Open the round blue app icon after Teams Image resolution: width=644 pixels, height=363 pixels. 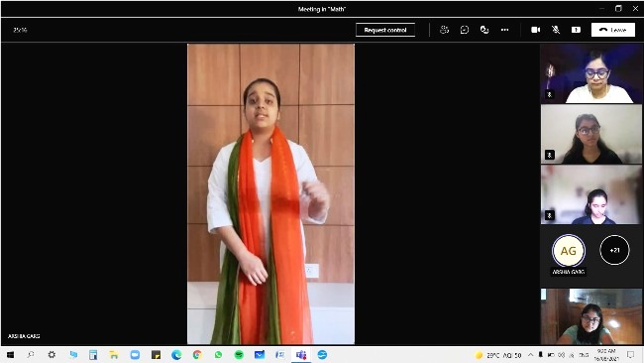322,355
